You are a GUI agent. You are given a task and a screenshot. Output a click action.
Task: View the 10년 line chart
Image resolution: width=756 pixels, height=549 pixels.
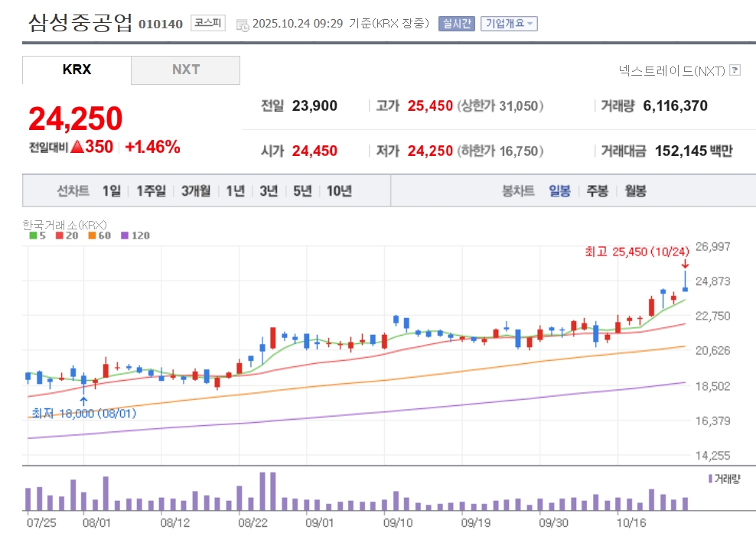click(339, 191)
